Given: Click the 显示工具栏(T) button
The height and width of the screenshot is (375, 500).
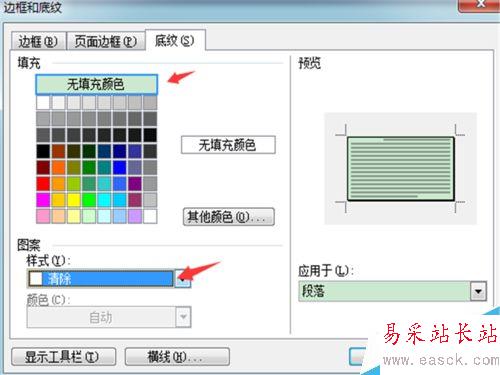Looking at the screenshot, I should [64, 357].
